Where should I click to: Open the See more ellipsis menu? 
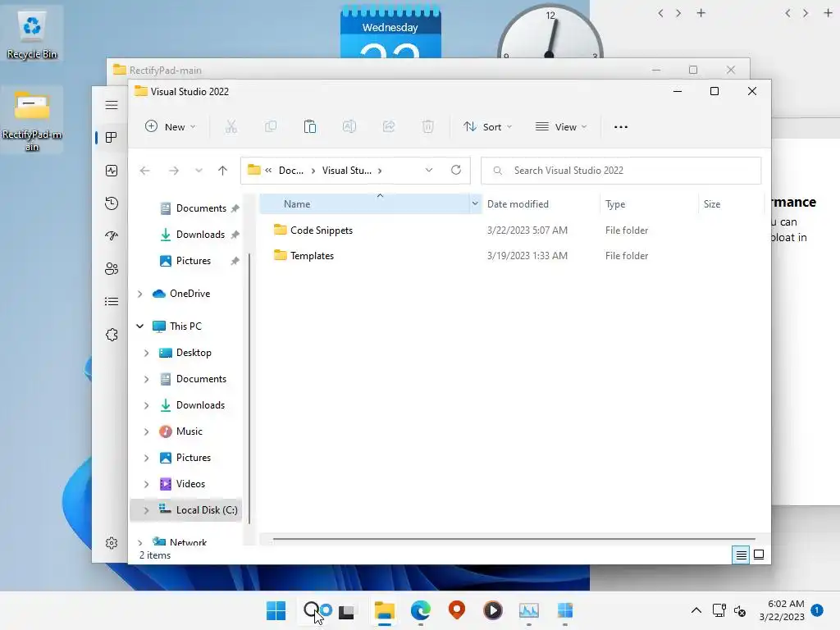[620, 127]
